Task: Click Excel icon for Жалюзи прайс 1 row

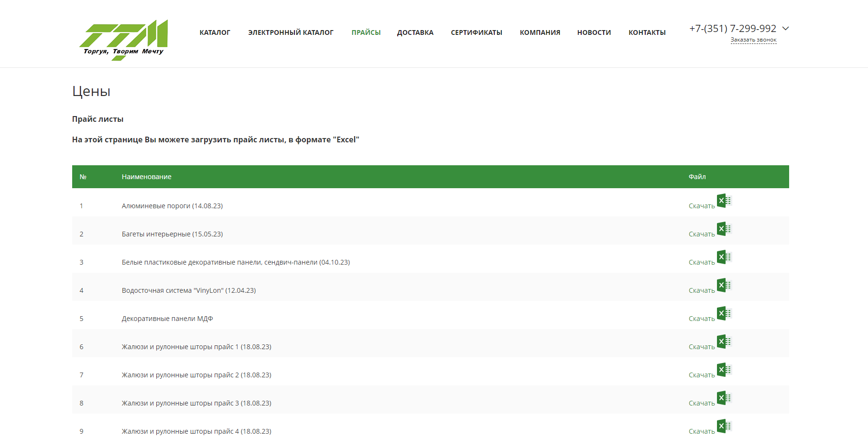Action: point(724,342)
